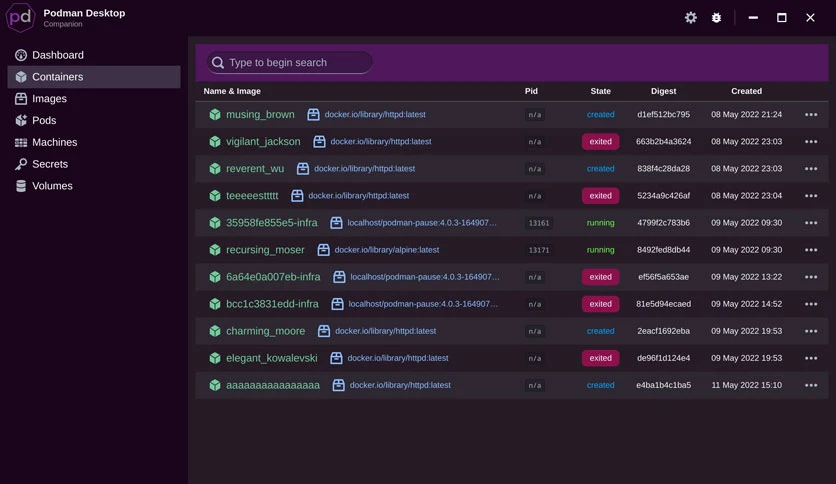Open the recursing_moser container

pyautogui.click(x=265, y=250)
